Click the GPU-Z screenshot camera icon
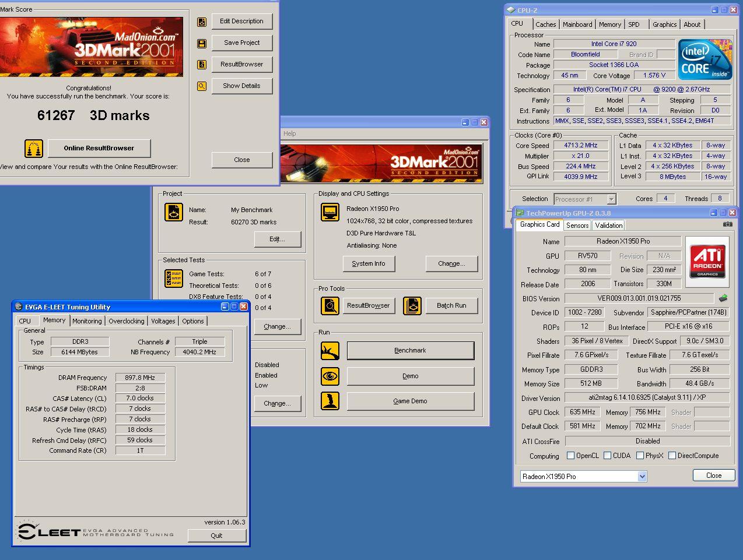Screen dimensions: 743x560 pos(728,224)
